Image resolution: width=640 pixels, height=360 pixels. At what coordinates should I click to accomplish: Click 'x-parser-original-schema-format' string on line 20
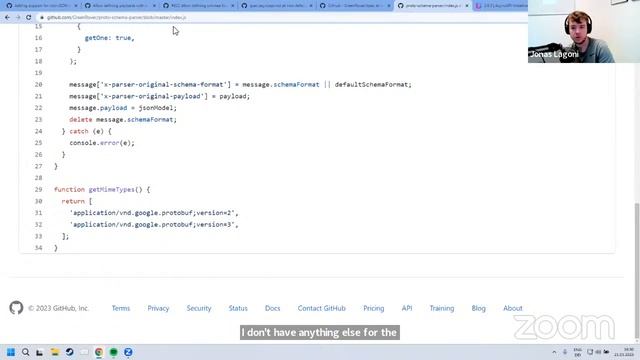click(x=163, y=84)
